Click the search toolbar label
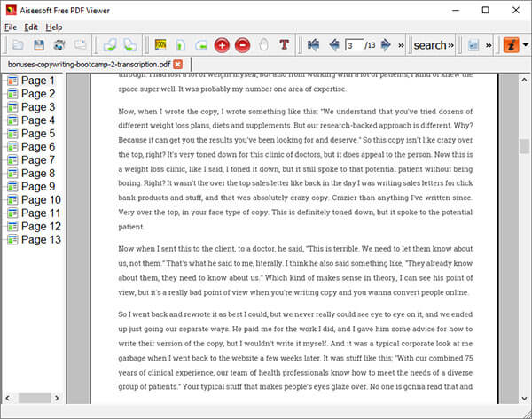Viewport: 532px width, 419px height. point(430,45)
